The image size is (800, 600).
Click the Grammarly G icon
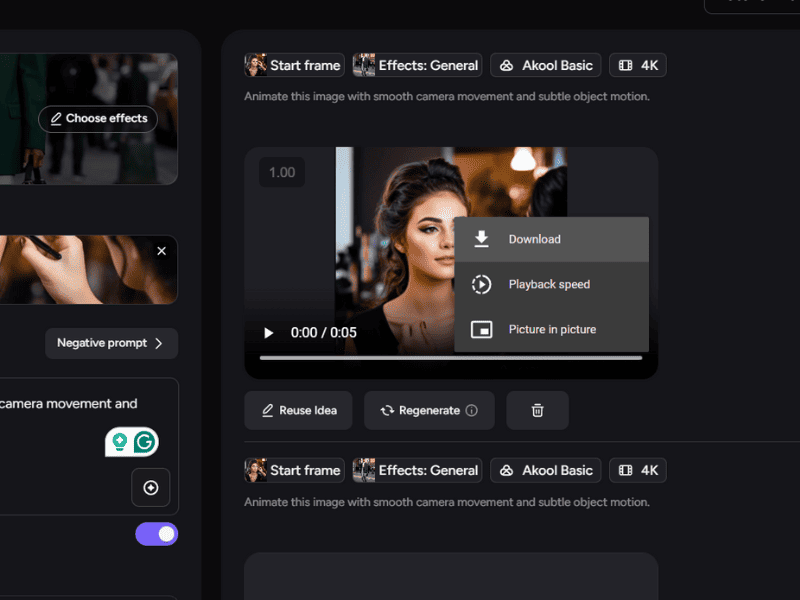pyautogui.click(x=145, y=442)
